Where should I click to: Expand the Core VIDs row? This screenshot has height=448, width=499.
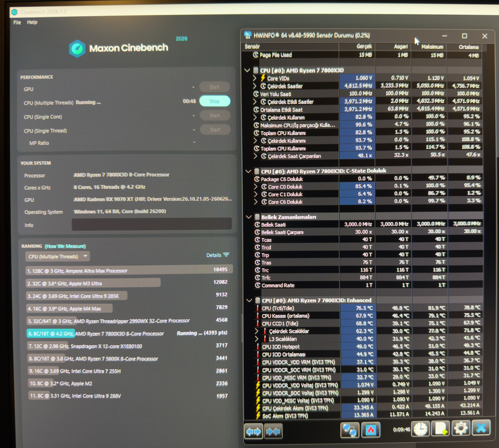tap(255, 78)
